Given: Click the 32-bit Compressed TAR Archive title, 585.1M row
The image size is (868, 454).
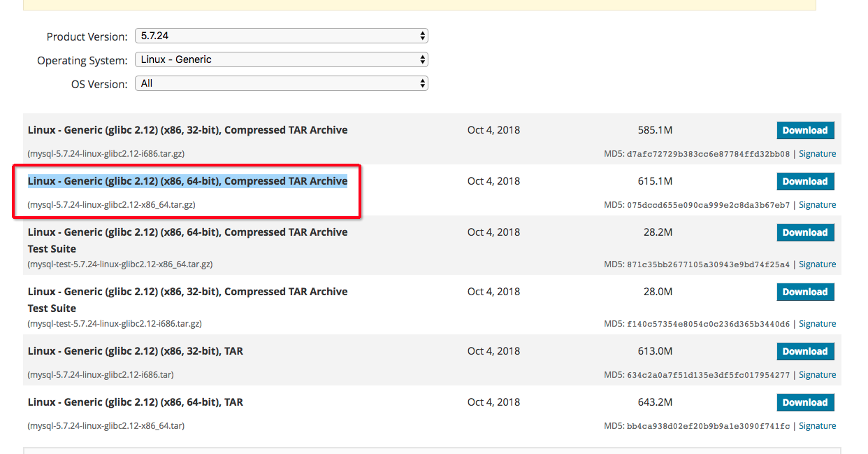Looking at the screenshot, I should tap(187, 130).
